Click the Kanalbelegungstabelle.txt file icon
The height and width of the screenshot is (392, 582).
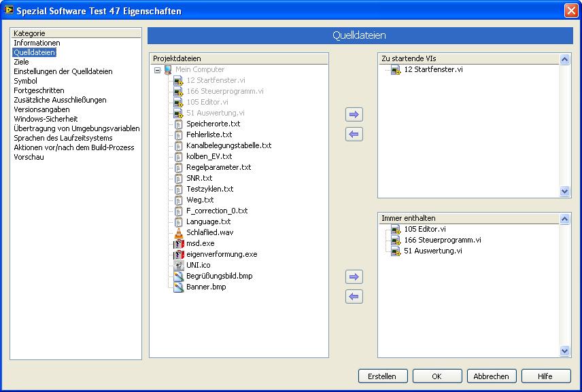pos(179,145)
